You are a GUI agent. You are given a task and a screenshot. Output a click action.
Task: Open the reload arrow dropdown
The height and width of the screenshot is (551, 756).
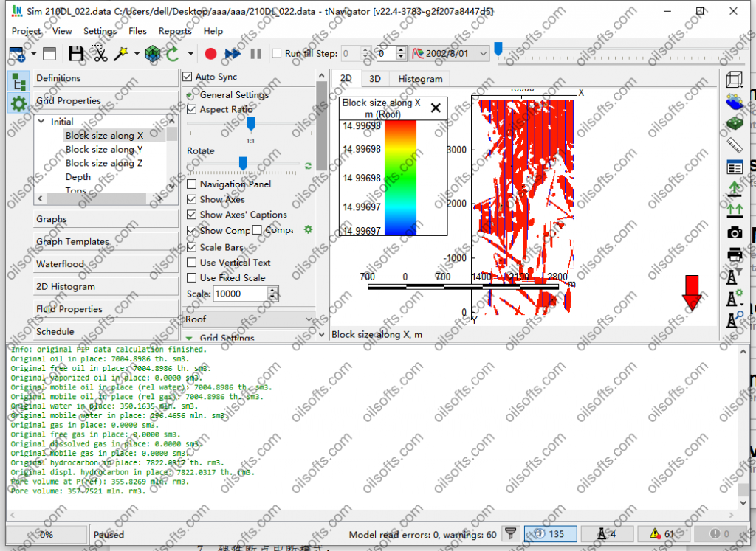pyautogui.click(x=190, y=54)
